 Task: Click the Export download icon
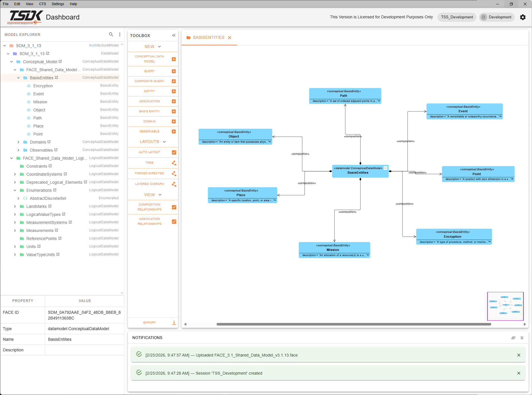point(174,322)
